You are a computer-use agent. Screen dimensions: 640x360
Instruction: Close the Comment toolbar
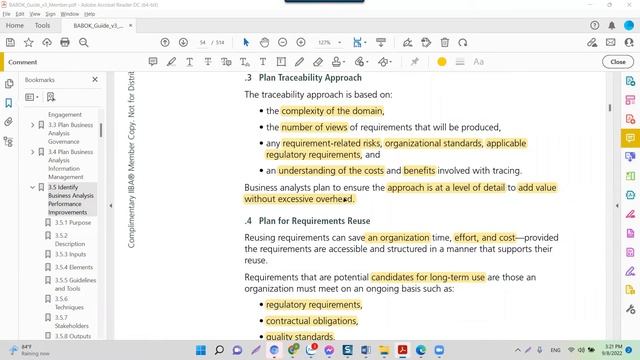click(x=618, y=62)
